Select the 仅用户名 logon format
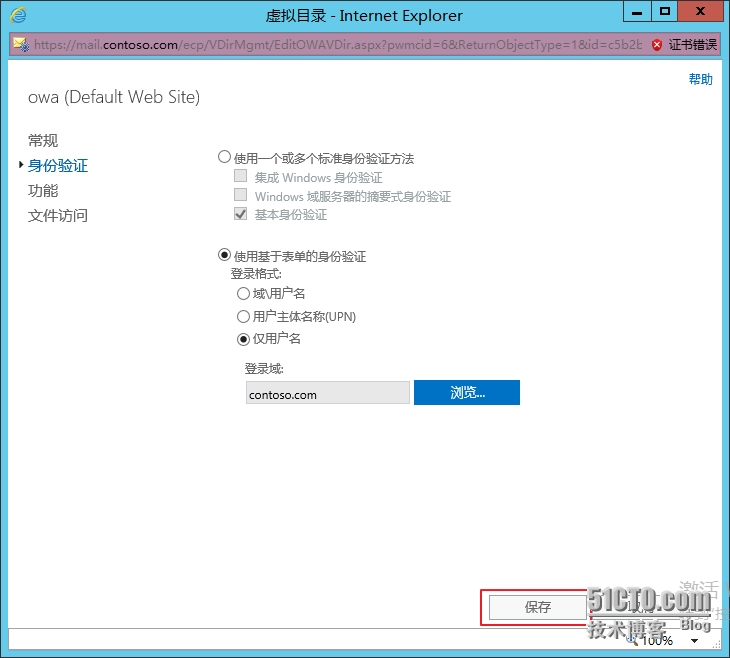Image resolution: width=730 pixels, height=658 pixels. click(243, 338)
